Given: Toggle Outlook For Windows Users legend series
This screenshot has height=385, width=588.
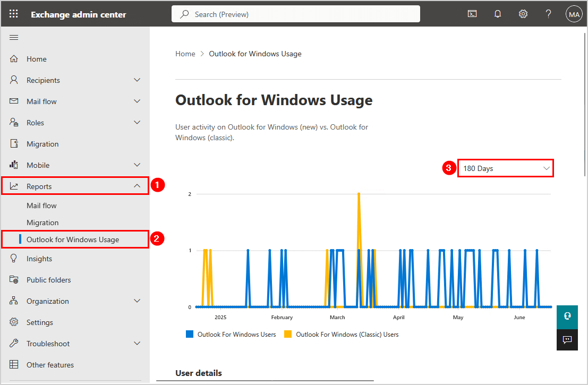Looking at the screenshot, I should (231, 335).
